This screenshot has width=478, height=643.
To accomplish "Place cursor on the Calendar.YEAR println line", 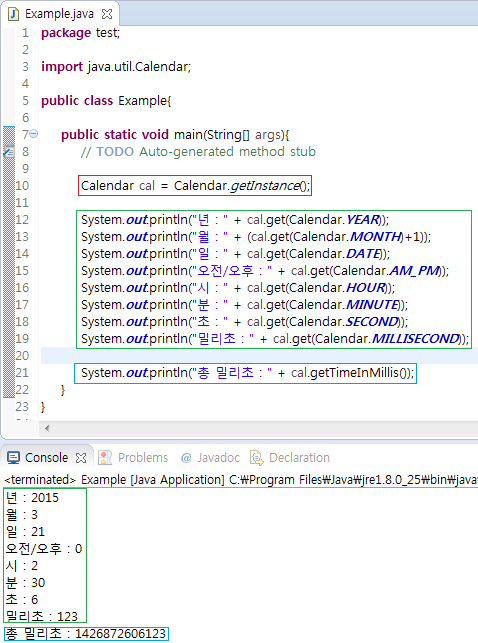I will tap(235, 220).
